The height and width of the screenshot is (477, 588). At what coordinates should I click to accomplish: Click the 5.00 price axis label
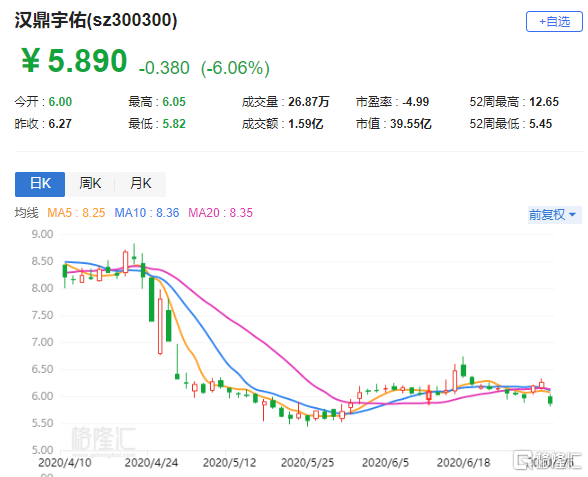pyautogui.click(x=42, y=450)
